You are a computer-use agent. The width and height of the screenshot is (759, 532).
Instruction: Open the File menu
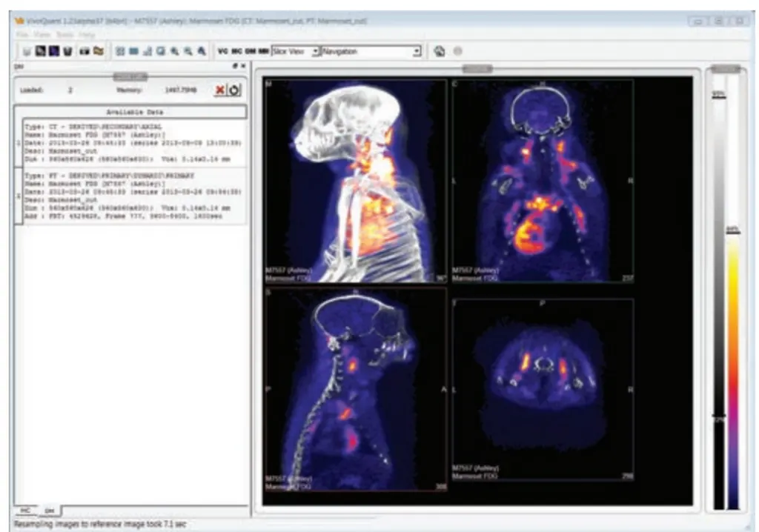coord(22,35)
